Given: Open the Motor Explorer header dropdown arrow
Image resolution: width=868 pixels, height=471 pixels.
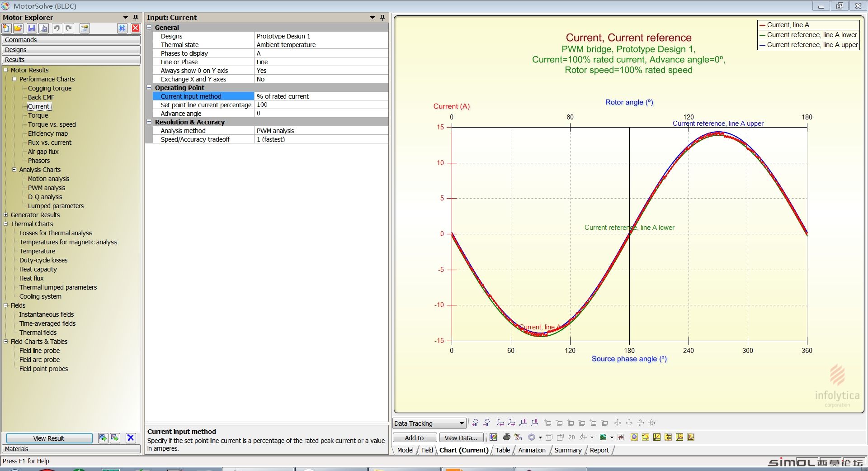Looking at the screenshot, I should 126,17.
